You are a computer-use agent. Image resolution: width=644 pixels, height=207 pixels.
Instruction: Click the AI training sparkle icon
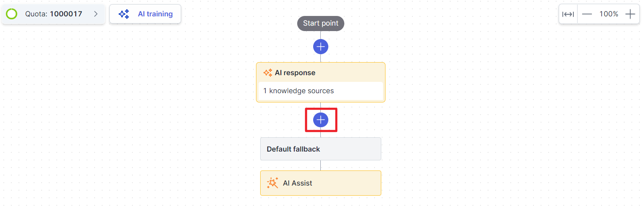click(124, 14)
